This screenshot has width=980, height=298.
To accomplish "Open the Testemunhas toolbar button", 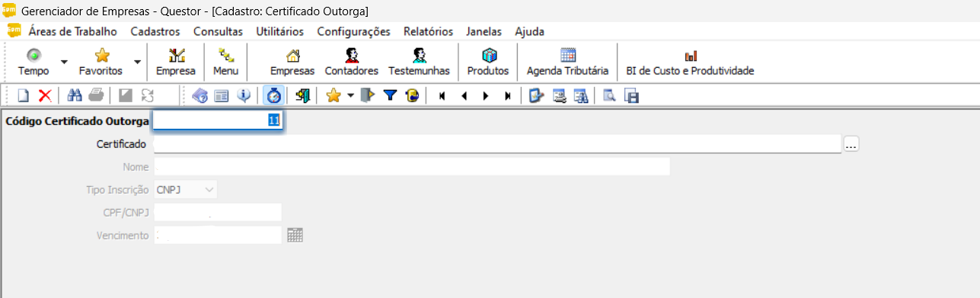I will click(419, 62).
